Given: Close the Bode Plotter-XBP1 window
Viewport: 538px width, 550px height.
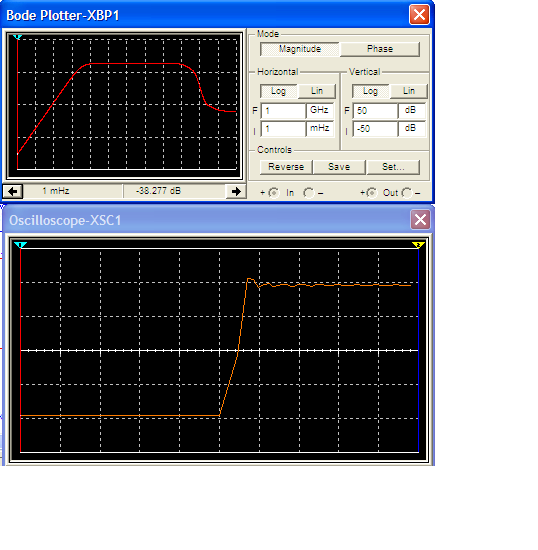Looking at the screenshot, I should click(x=419, y=15).
